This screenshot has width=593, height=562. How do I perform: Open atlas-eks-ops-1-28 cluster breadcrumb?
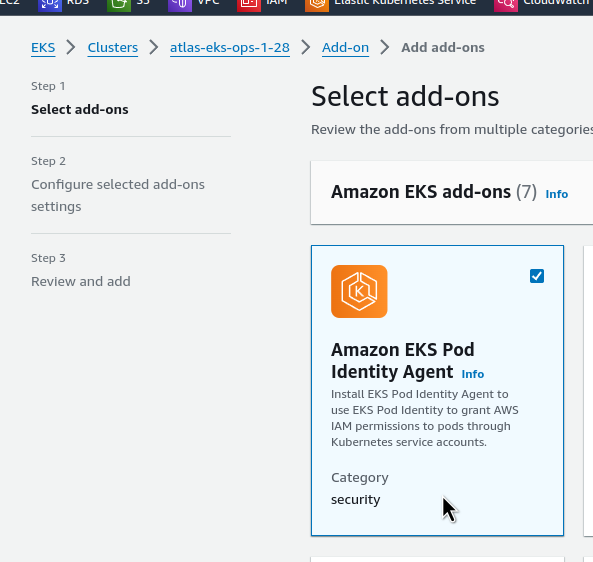pos(230,48)
